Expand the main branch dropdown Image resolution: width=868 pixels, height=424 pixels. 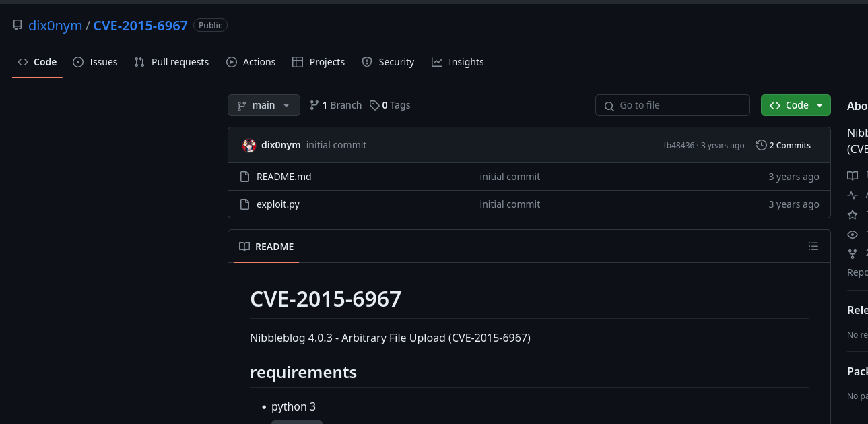coord(264,105)
